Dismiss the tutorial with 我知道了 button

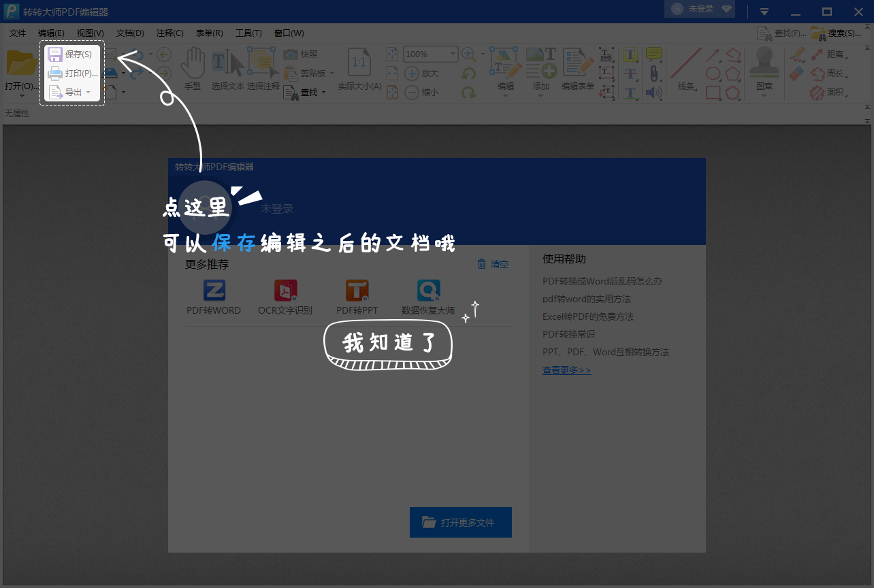pos(387,344)
